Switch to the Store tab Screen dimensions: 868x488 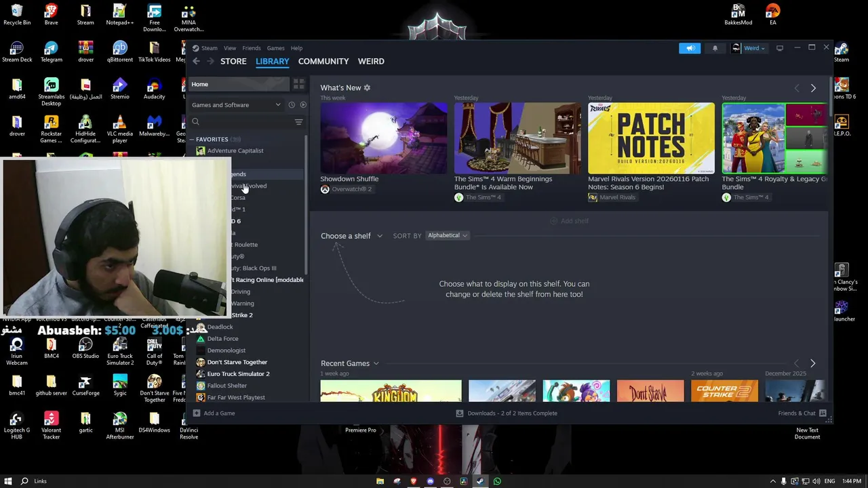[233, 61]
